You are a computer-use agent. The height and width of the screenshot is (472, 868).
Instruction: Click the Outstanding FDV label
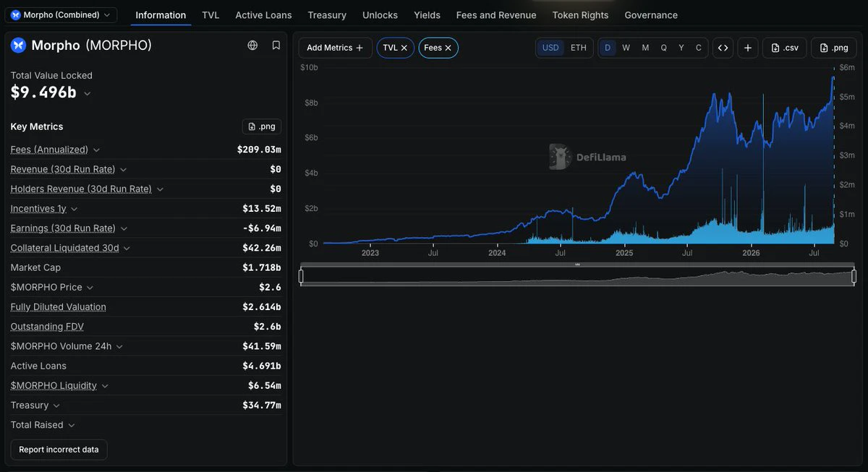47,327
